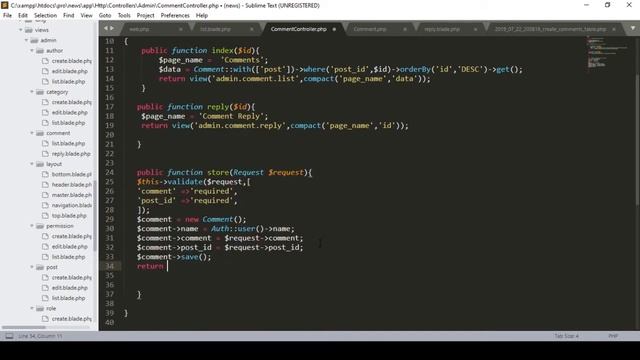Open list.blade.php in permission folder
640x360 pixels.
(x=68, y=257)
